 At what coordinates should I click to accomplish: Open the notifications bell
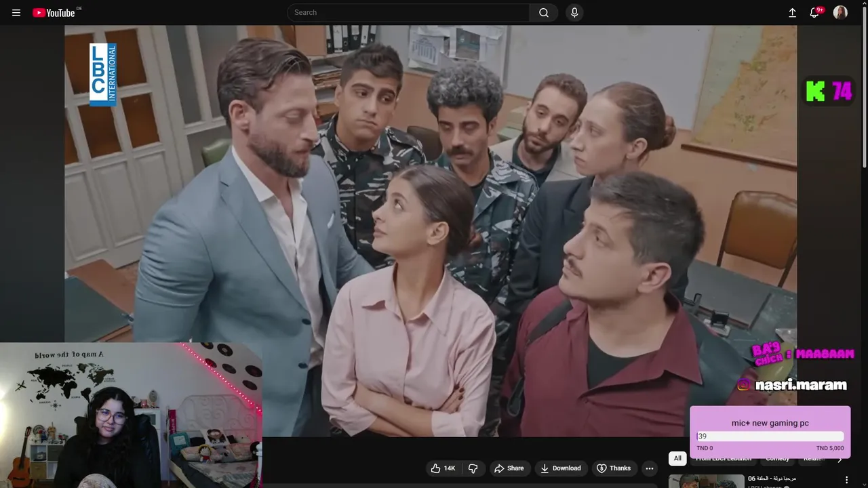coord(815,12)
